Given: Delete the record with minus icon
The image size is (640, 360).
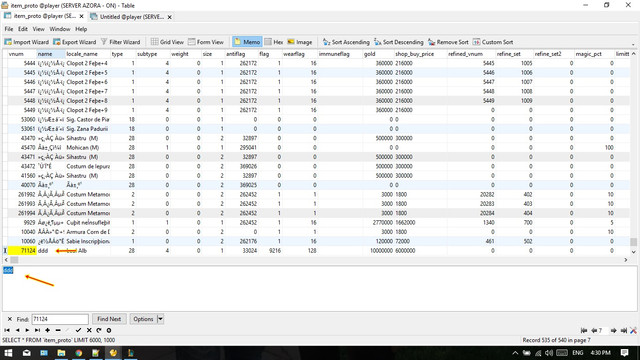Looking at the screenshot, I should [x=58, y=330].
